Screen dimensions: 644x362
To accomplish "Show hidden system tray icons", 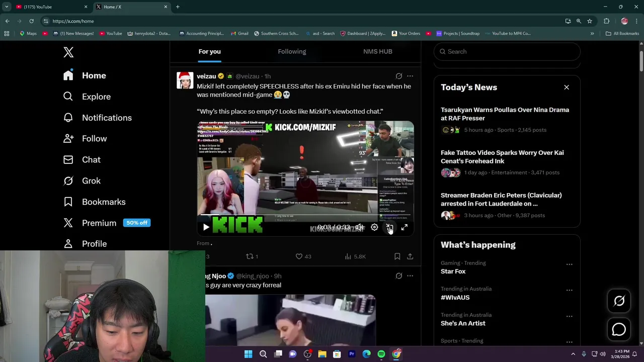I will 573,354.
